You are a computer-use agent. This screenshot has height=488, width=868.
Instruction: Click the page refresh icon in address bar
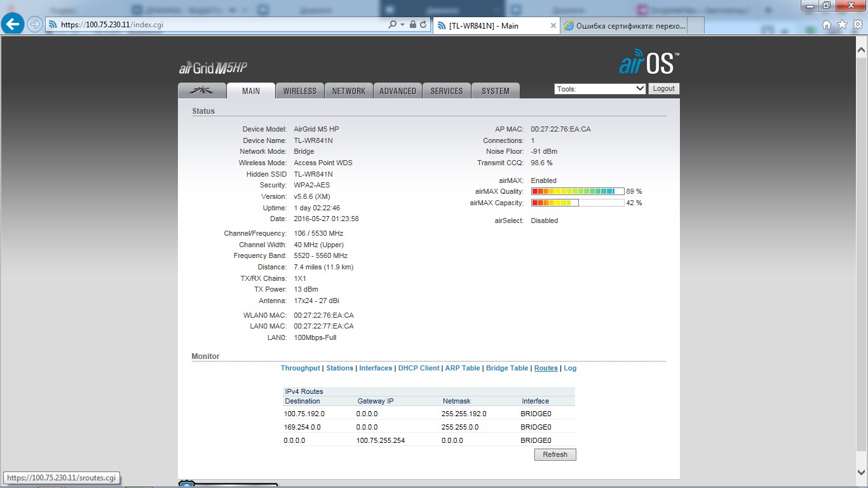tap(423, 24)
